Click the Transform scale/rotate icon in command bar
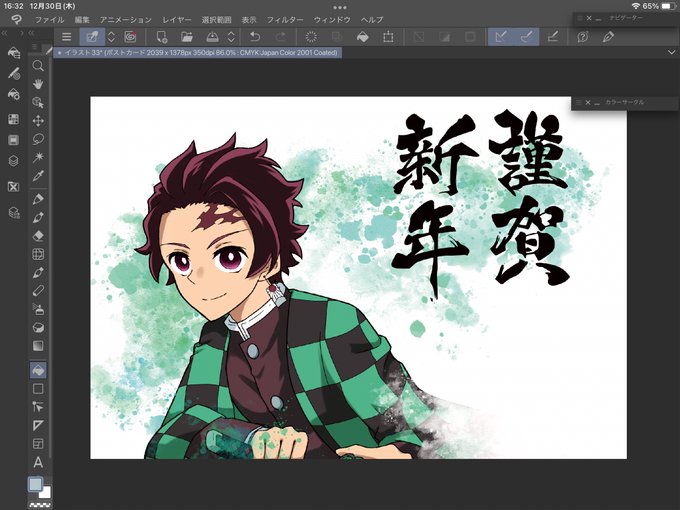The image size is (680, 510). pyautogui.click(x=388, y=37)
